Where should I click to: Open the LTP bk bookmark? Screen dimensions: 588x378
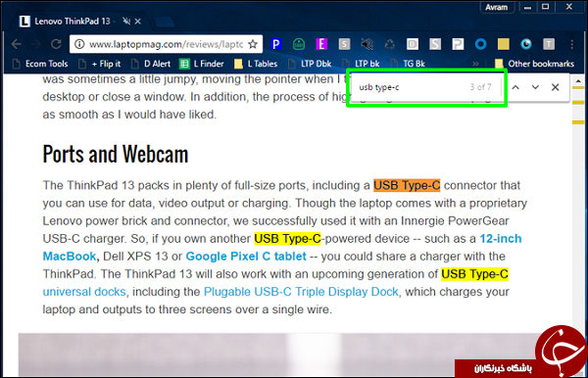361,64
